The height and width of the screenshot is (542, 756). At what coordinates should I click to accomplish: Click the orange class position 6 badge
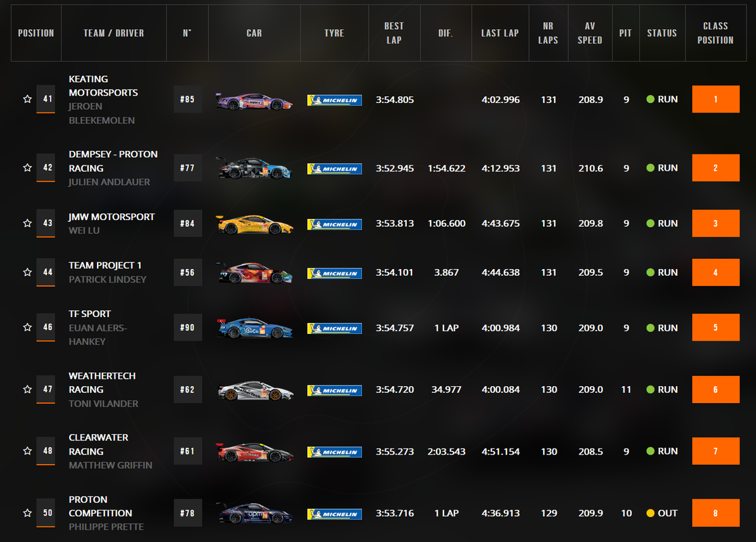[715, 390]
